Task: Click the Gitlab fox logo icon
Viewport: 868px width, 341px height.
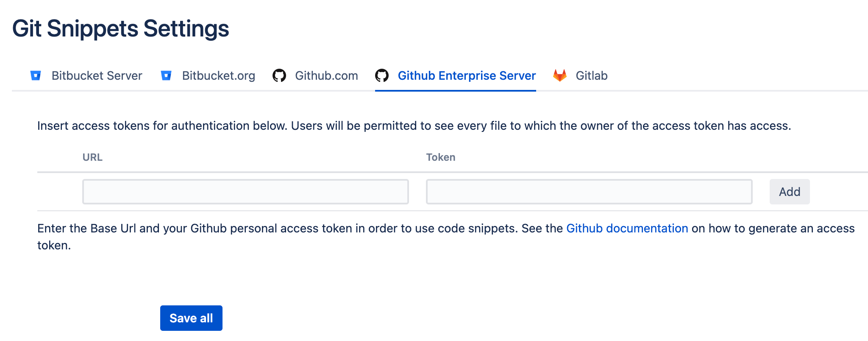Action: point(560,75)
